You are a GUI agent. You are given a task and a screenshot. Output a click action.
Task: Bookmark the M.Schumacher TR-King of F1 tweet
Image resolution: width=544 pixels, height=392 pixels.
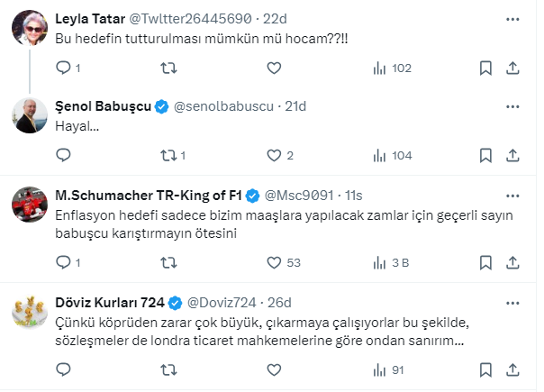[485, 263]
